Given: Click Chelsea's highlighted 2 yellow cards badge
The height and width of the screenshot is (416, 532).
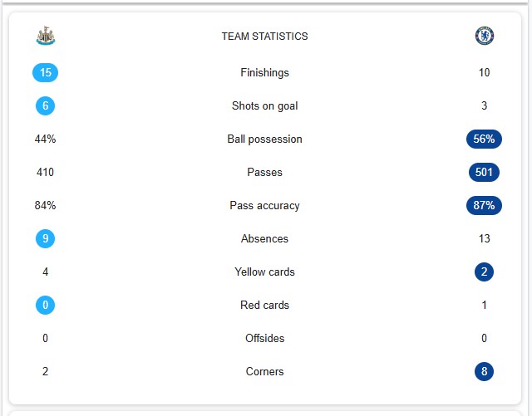Looking at the screenshot, I should point(484,272).
